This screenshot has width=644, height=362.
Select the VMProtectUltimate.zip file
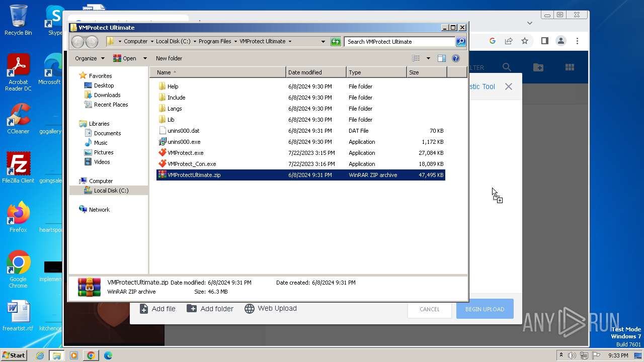click(301, 175)
